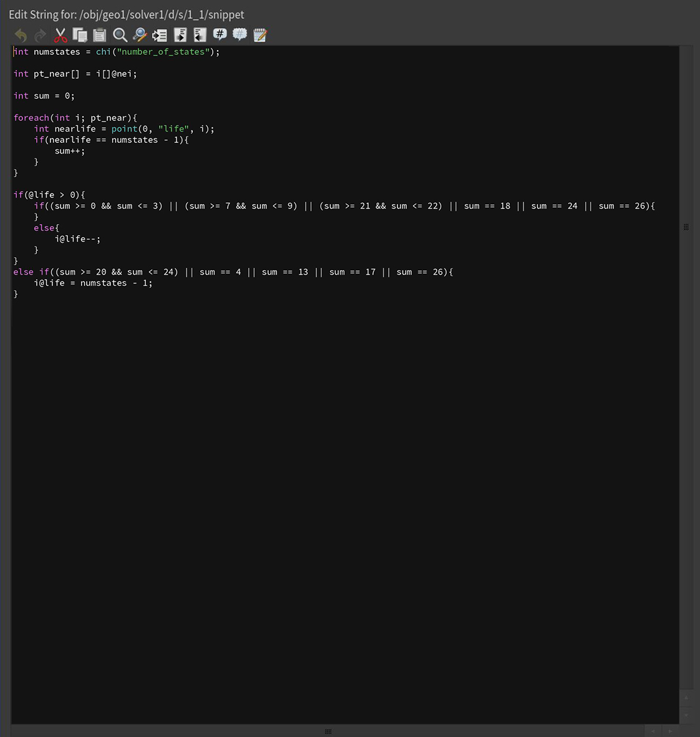Open Find with the magnifier icon

tap(120, 35)
